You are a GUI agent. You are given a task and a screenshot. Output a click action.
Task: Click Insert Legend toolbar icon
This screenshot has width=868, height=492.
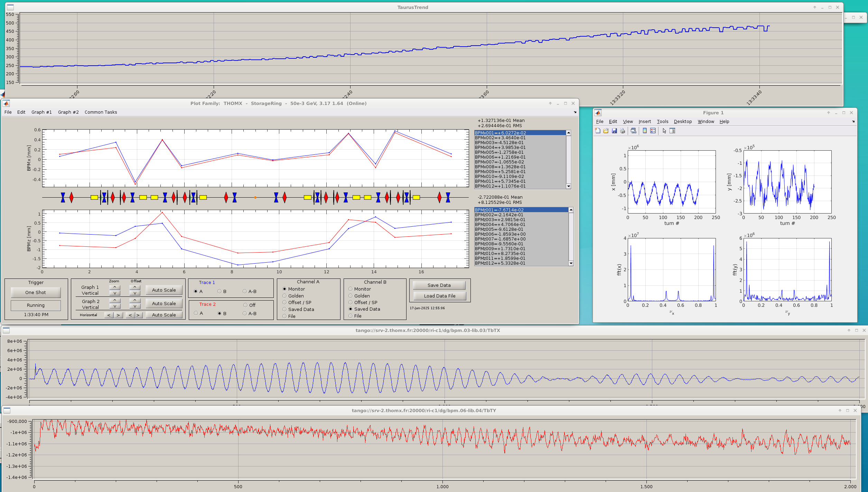point(653,131)
